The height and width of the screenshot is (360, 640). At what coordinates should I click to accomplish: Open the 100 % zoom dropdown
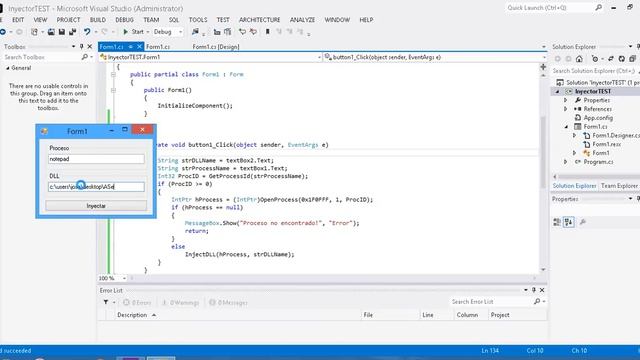pyautogui.click(x=124, y=278)
